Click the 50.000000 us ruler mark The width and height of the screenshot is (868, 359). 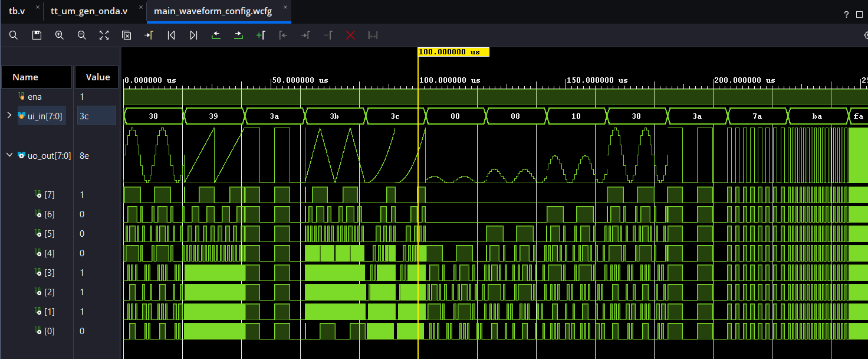click(300, 80)
